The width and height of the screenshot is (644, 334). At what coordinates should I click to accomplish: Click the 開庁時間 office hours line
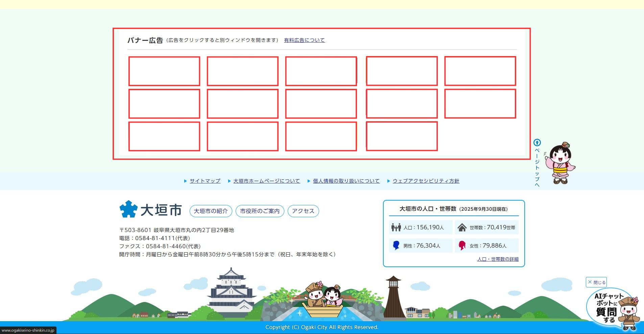pyautogui.click(x=228, y=254)
